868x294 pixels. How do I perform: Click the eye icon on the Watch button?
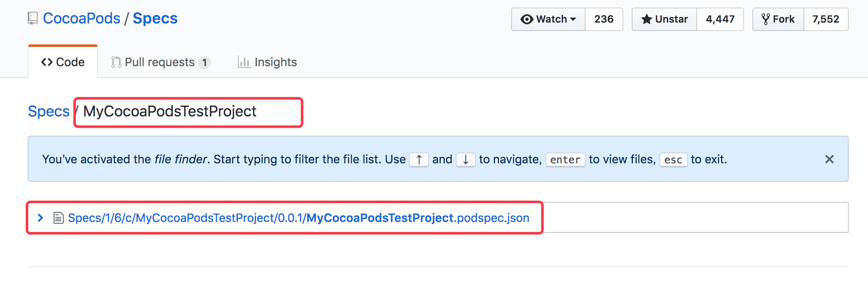[x=527, y=19]
